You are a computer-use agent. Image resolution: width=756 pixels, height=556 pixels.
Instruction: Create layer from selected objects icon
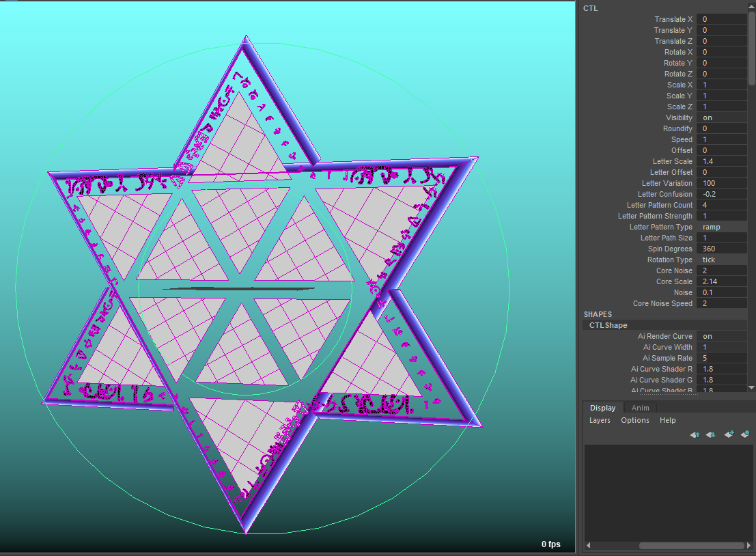click(745, 434)
